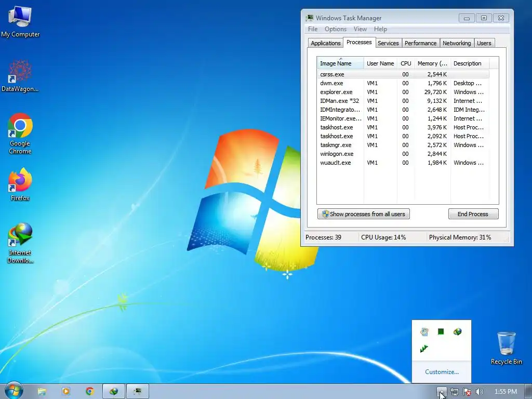Open the Customize notification icons link
532x399 pixels.
pyautogui.click(x=442, y=372)
